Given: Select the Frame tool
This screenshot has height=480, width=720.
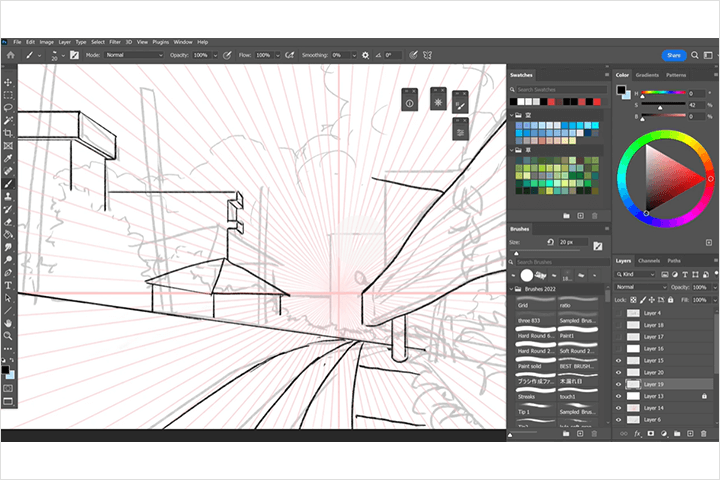Looking at the screenshot, I should pyautogui.click(x=8, y=146).
